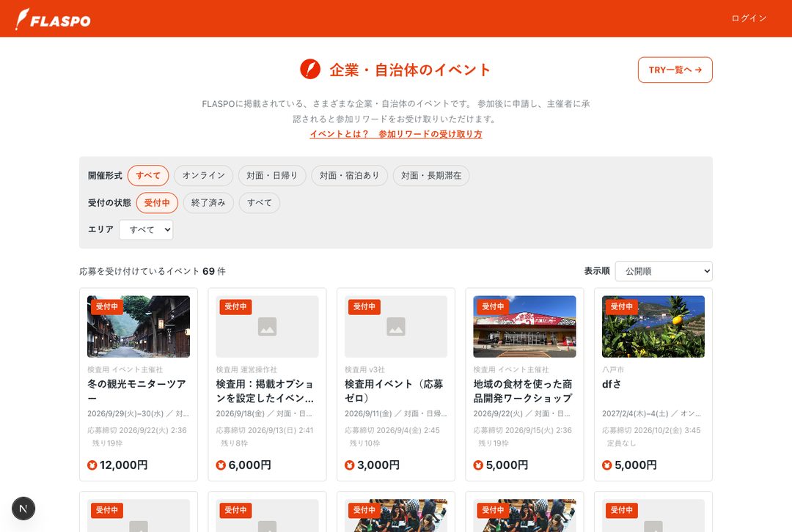Viewport: 792px width, 532px height.
Task: Click the yen coin icon on the 地域の食材 card
Action: click(x=478, y=465)
